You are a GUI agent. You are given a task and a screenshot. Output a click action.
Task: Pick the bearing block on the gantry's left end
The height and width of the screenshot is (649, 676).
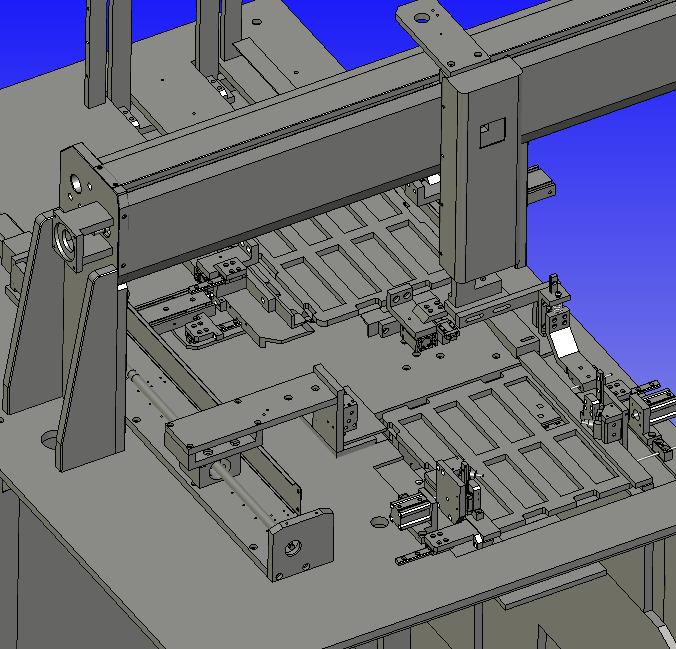[82, 236]
